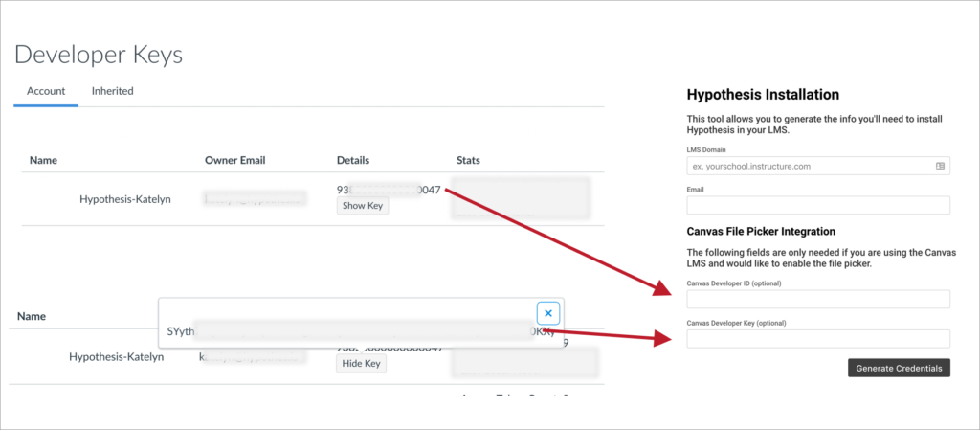The width and height of the screenshot is (980, 430).
Task: Click the Owner Email column header
Action: [235, 160]
